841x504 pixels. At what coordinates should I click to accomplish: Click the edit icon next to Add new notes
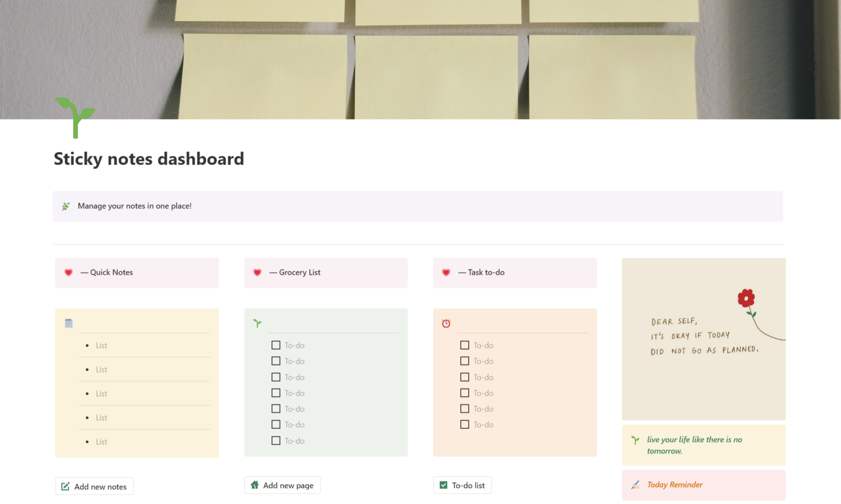pyautogui.click(x=65, y=486)
